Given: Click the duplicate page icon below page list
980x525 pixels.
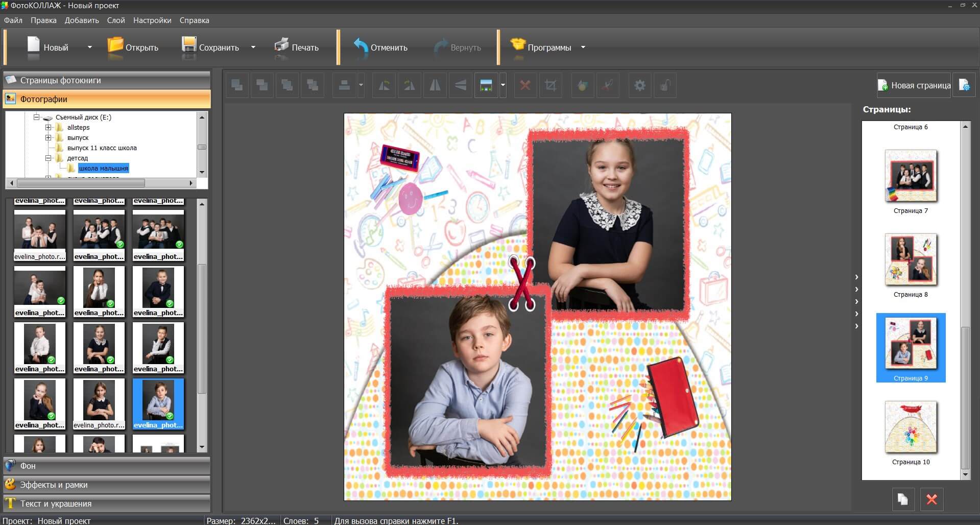Looking at the screenshot, I should pos(903,499).
